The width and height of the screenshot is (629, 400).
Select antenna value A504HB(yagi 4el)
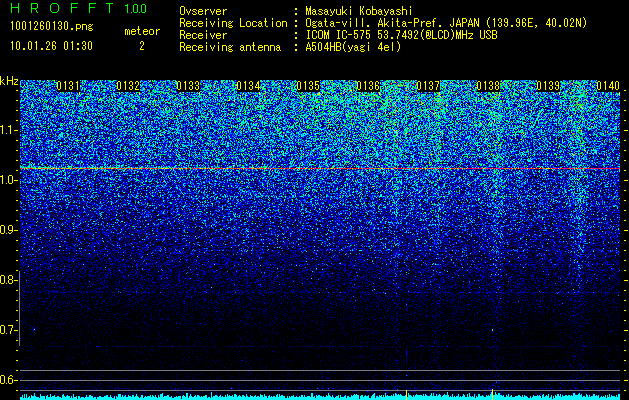[x=353, y=47]
